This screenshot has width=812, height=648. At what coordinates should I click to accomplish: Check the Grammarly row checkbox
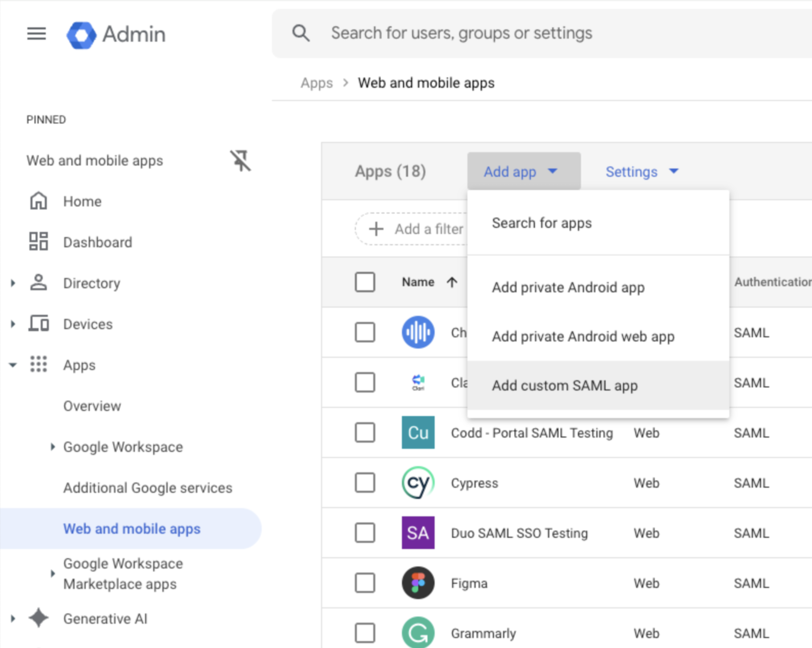(x=365, y=633)
